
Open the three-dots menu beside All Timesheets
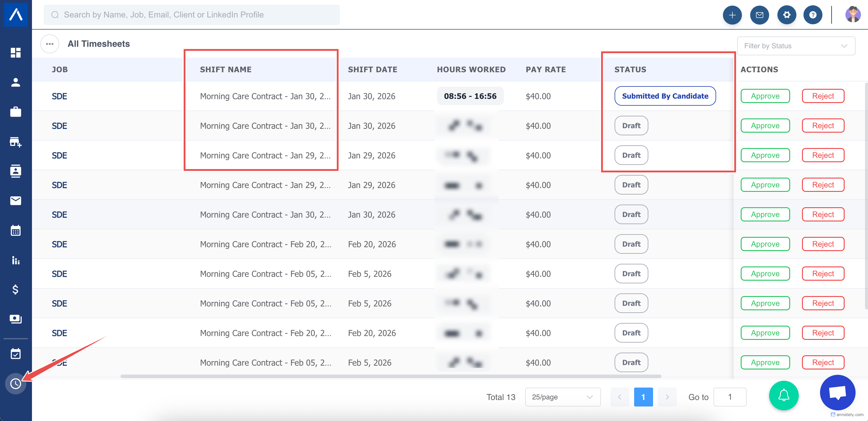[49, 44]
